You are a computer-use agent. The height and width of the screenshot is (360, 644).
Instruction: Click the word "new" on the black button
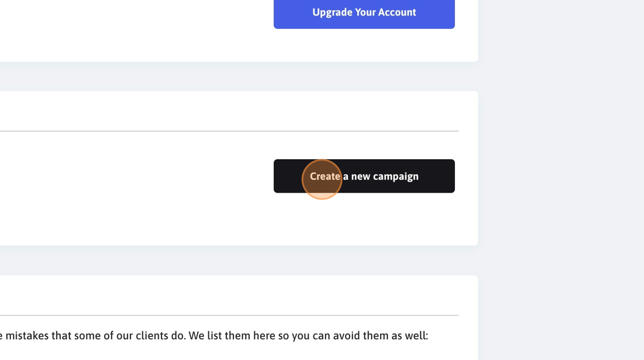361,177
